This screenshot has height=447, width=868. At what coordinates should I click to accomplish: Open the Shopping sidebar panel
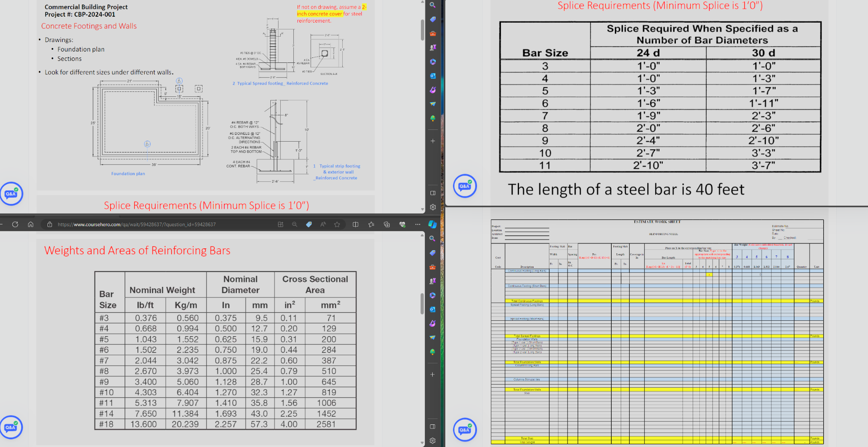[433, 19]
